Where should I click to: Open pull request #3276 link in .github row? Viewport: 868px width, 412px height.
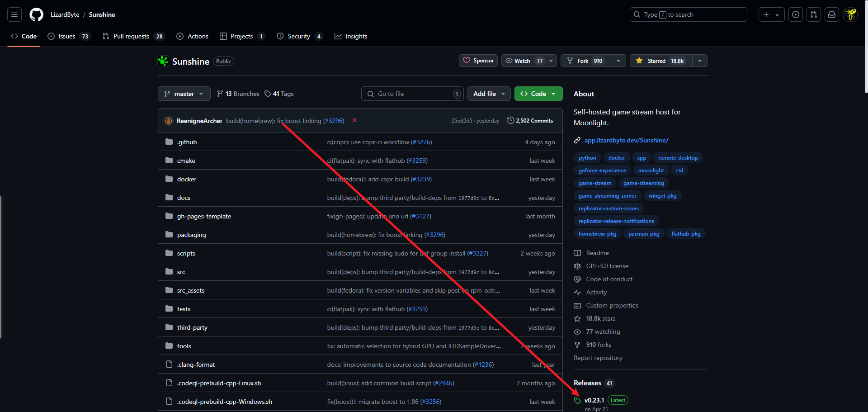pyautogui.click(x=421, y=142)
